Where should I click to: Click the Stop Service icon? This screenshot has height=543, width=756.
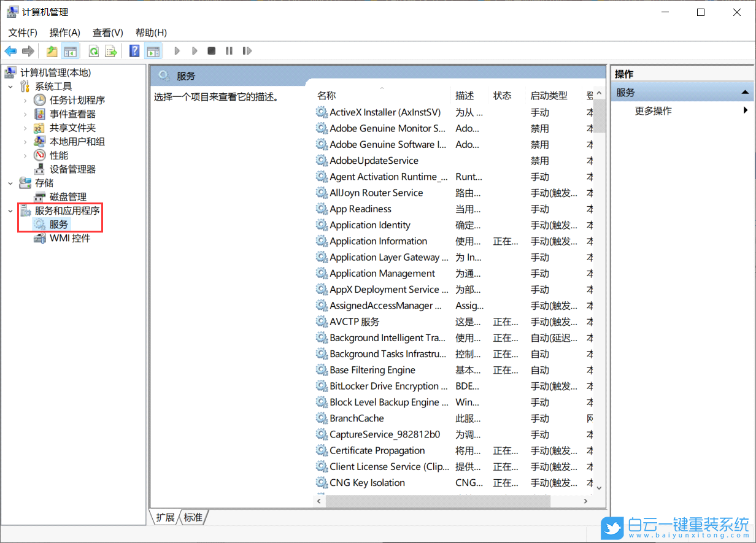(x=211, y=50)
